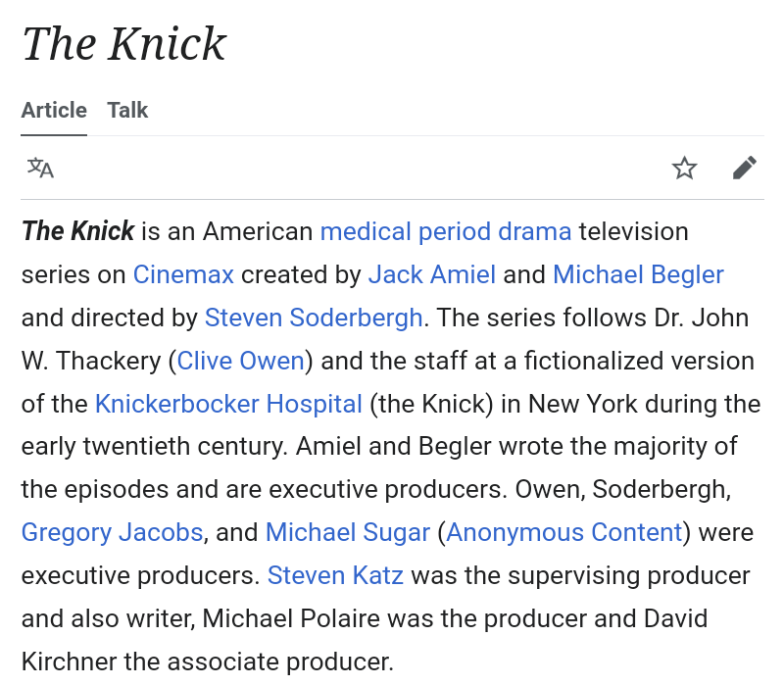
Task: Follow the Cinemax link
Action: tap(183, 274)
